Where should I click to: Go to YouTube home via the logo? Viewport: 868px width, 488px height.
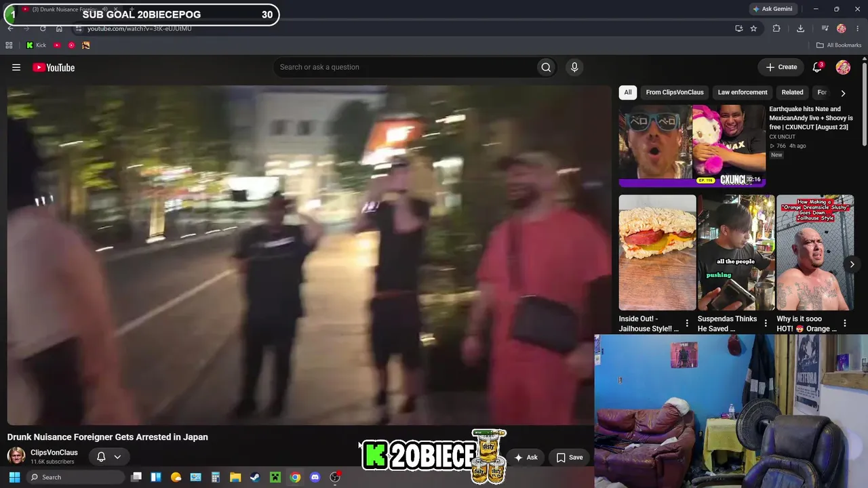(54, 67)
